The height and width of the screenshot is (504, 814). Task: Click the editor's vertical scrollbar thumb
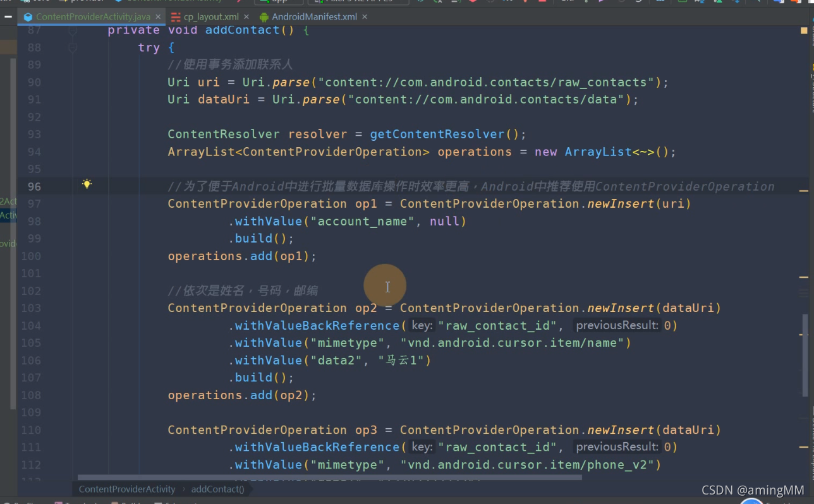click(x=805, y=355)
